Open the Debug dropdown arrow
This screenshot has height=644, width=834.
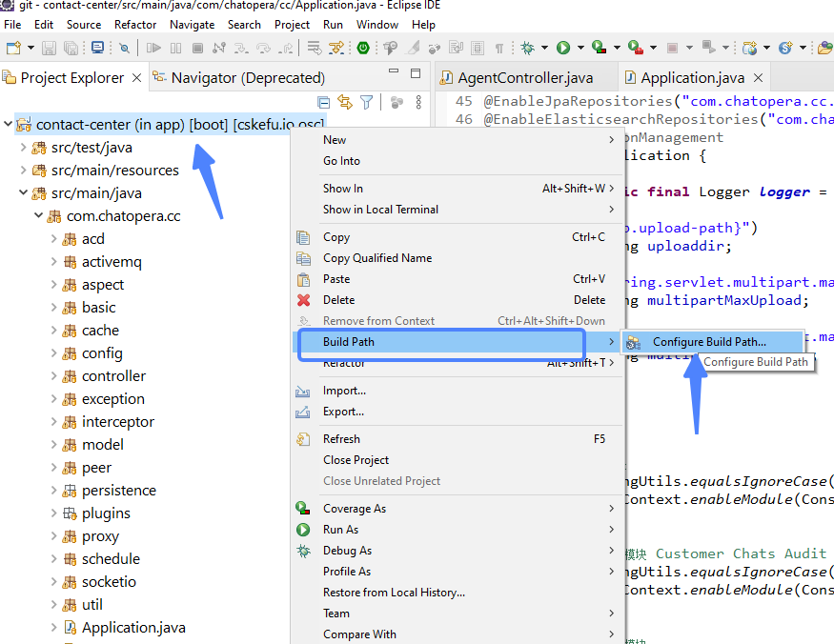coord(544,48)
